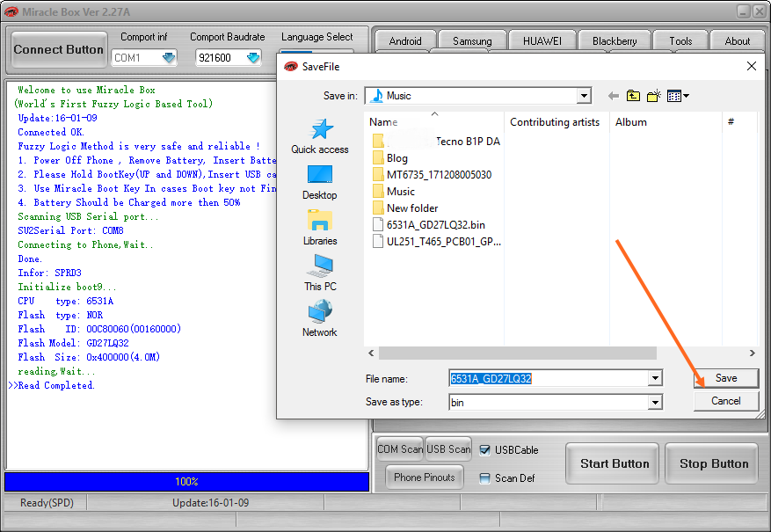Viewport: 771px width, 532px height.
Task: Click the Up One Level icon
Action: [x=633, y=95]
